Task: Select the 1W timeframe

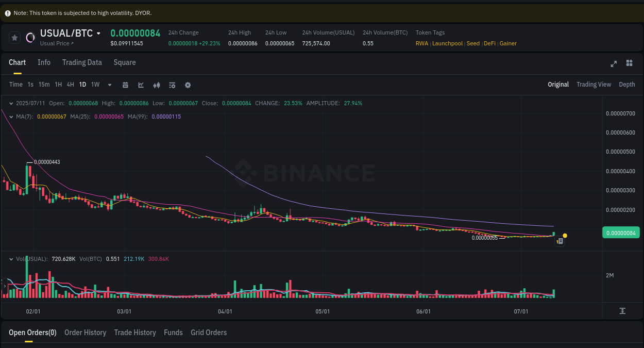Action: [x=95, y=85]
